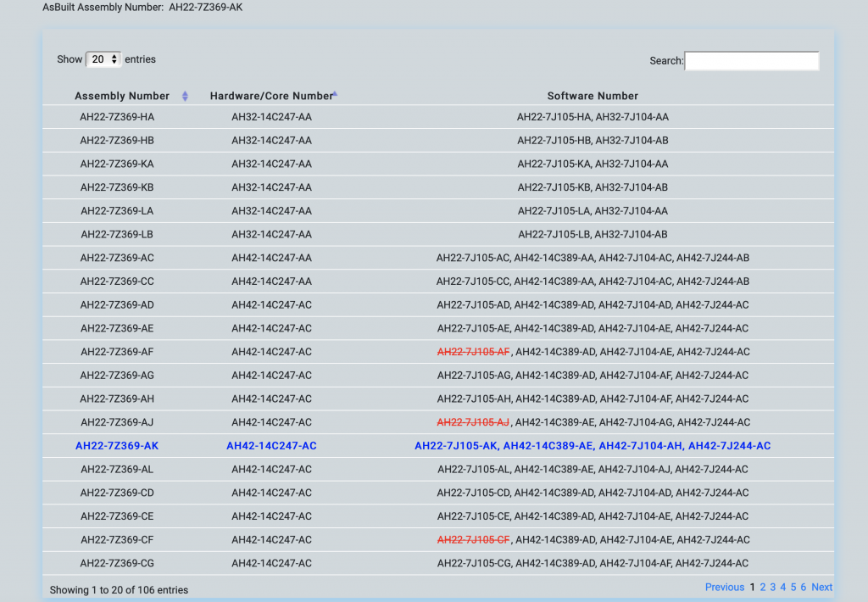This screenshot has height=602, width=868.
Task: Click software numbers in AH22-7Z369-CG row
Action: pyautogui.click(x=593, y=563)
